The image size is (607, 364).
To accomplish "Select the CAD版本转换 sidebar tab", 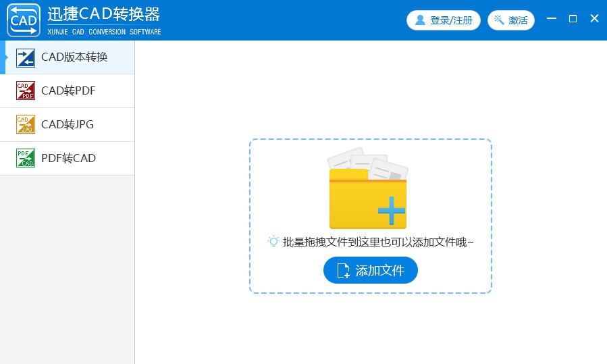I will click(68, 57).
